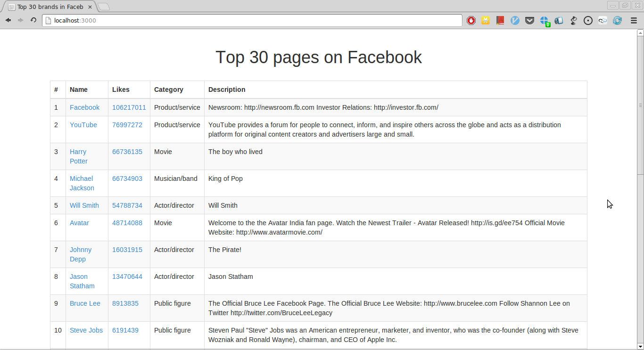Click the likes count 16031915
This screenshot has width=644, height=350.
127,250
